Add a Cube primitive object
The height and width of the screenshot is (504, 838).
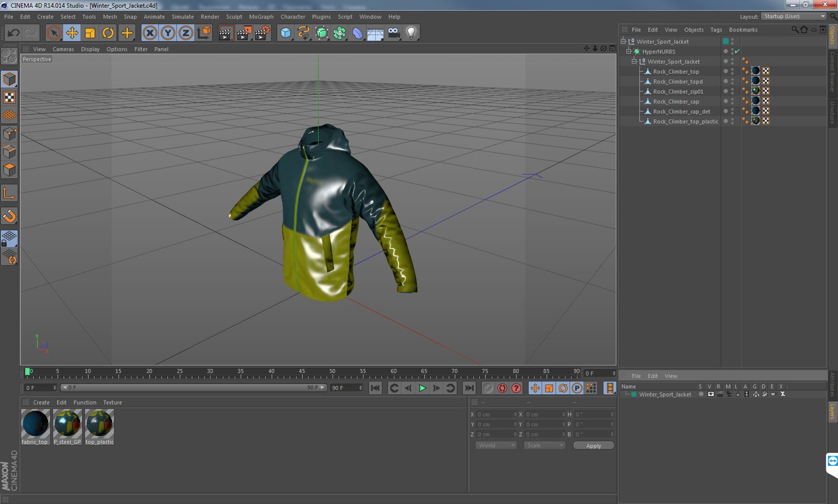[286, 33]
